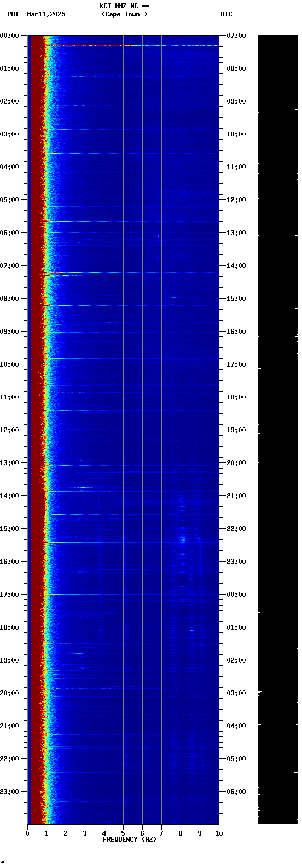Click the PDT '00:00' time label
The image size is (302, 868).
(x=9, y=36)
